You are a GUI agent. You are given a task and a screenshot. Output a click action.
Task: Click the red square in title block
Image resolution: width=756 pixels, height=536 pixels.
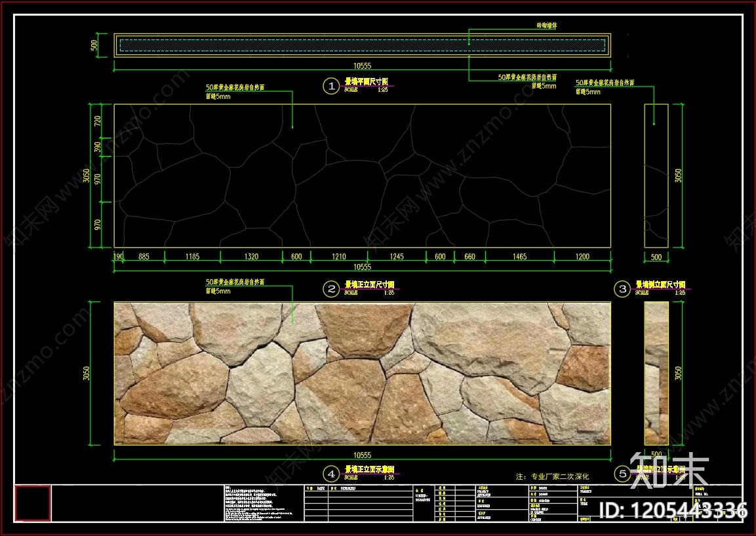[33, 503]
